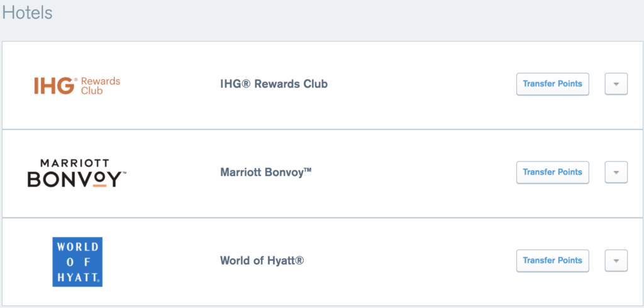Screen dimensions: 644x308
Task: Click the large BONVOY word in the logo
Action: pyautogui.click(x=75, y=180)
